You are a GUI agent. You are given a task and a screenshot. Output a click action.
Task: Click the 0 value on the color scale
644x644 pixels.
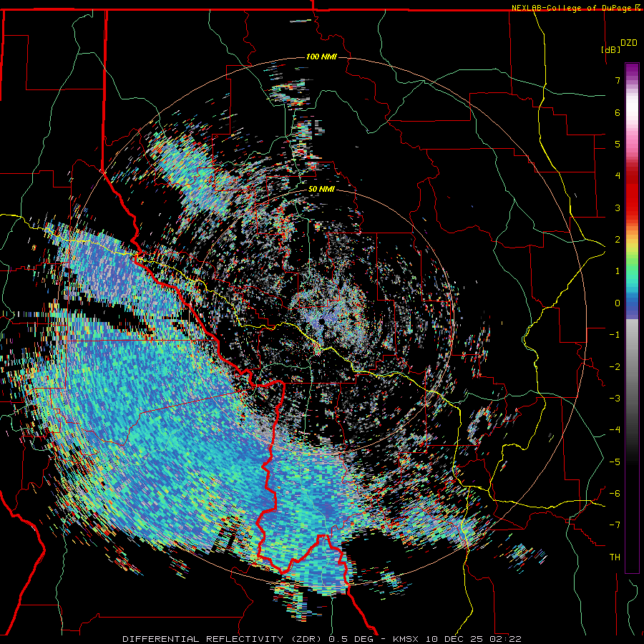coord(618,303)
